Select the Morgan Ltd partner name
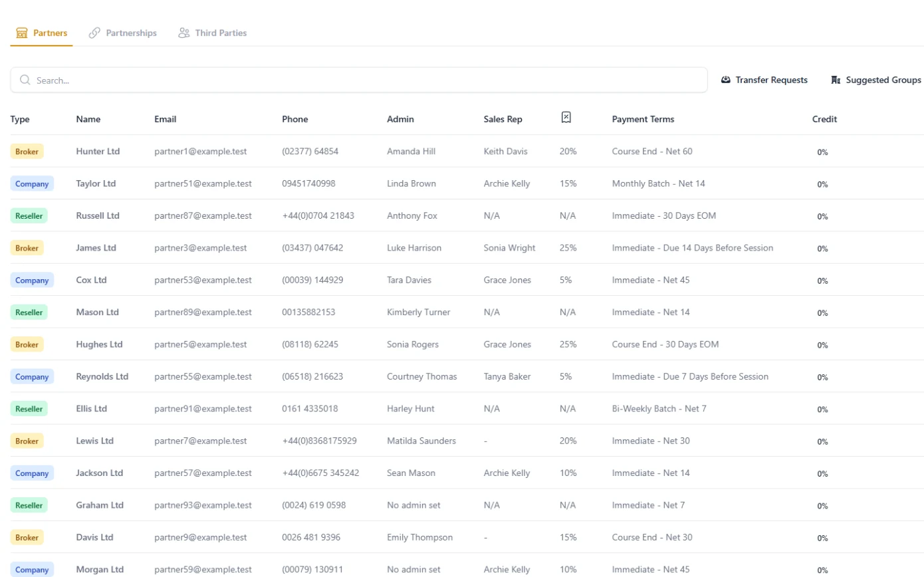 pyautogui.click(x=100, y=570)
